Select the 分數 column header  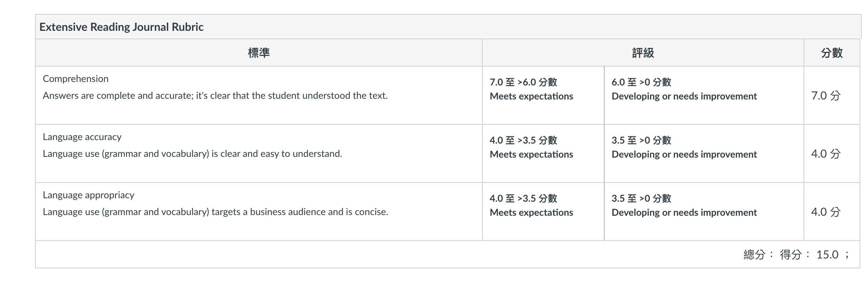coord(832,53)
